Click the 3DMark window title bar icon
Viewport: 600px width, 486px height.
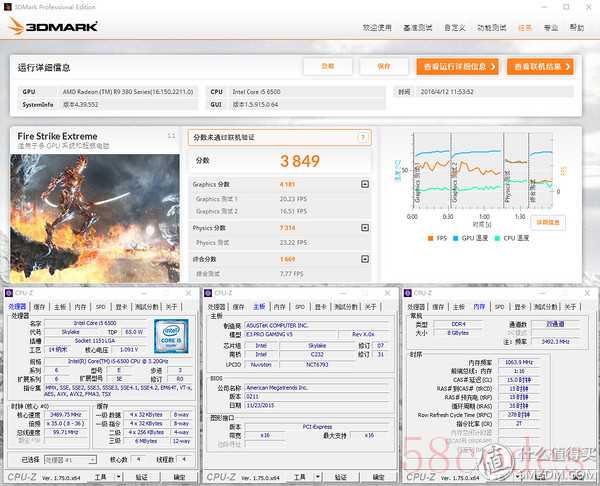[8, 7]
